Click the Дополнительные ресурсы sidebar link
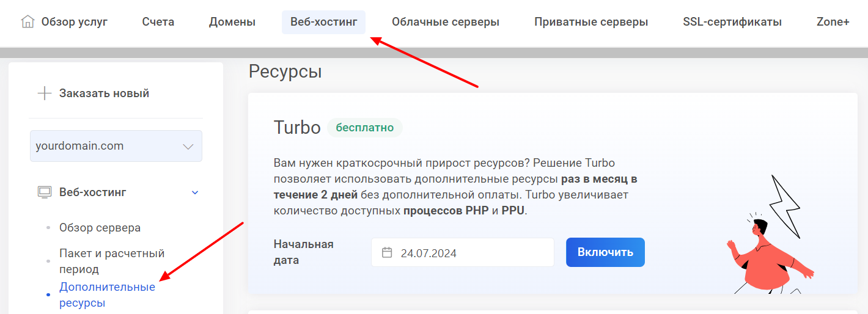Screen dimensions: 868x314 (x=107, y=294)
